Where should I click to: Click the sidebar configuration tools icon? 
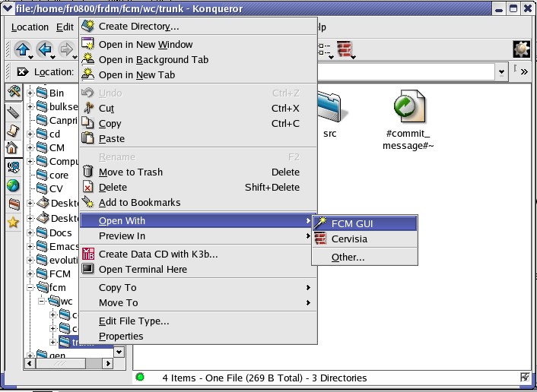pyautogui.click(x=13, y=93)
